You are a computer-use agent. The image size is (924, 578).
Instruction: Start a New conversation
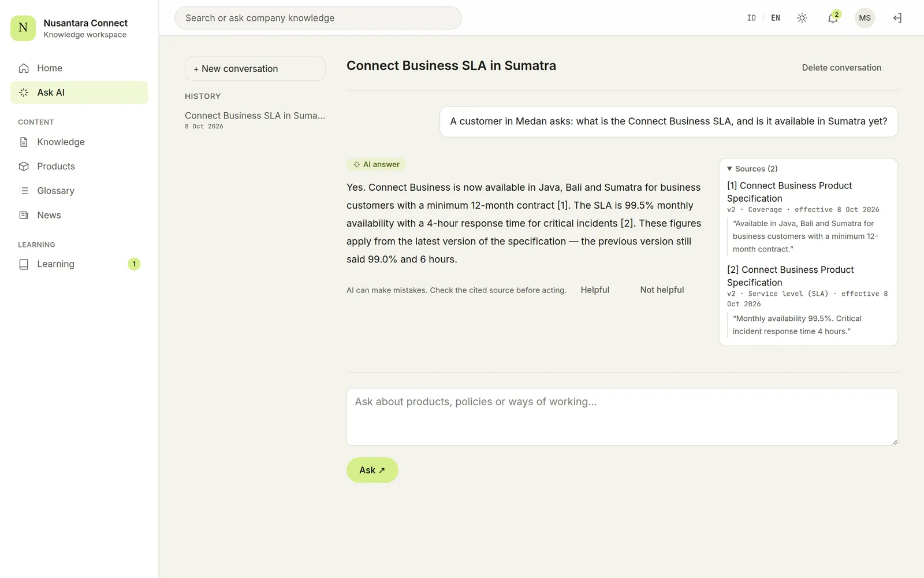point(255,69)
